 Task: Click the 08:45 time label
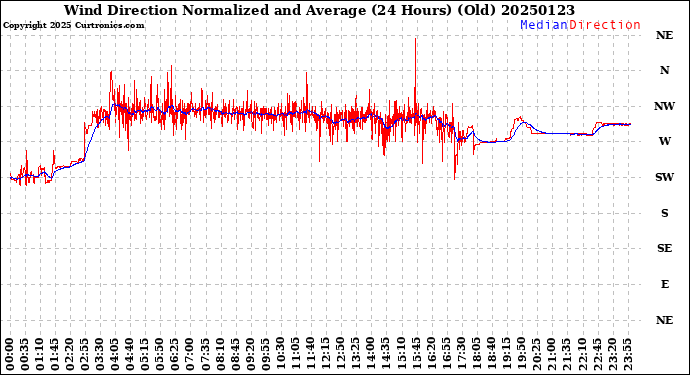235,355
